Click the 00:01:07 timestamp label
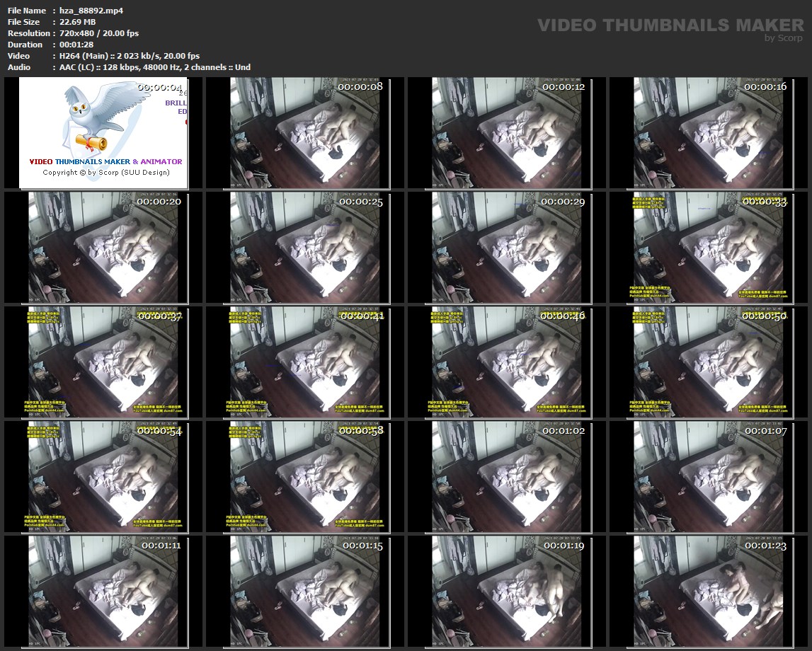The width and height of the screenshot is (812, 651). pyautogui.click(x=766, y=431)
